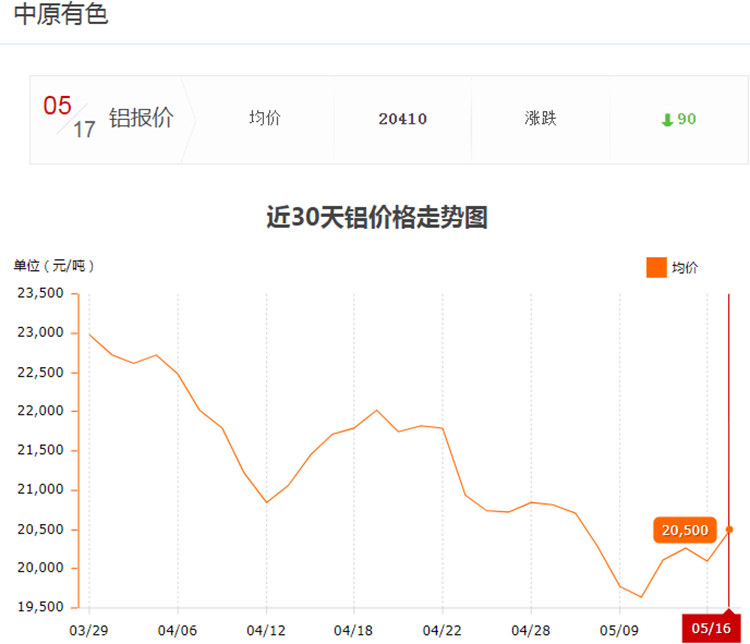Click the green down arrow icon
Image resolution: width=750 pixels, height=644 pixels.
click(x=667, y=120)
